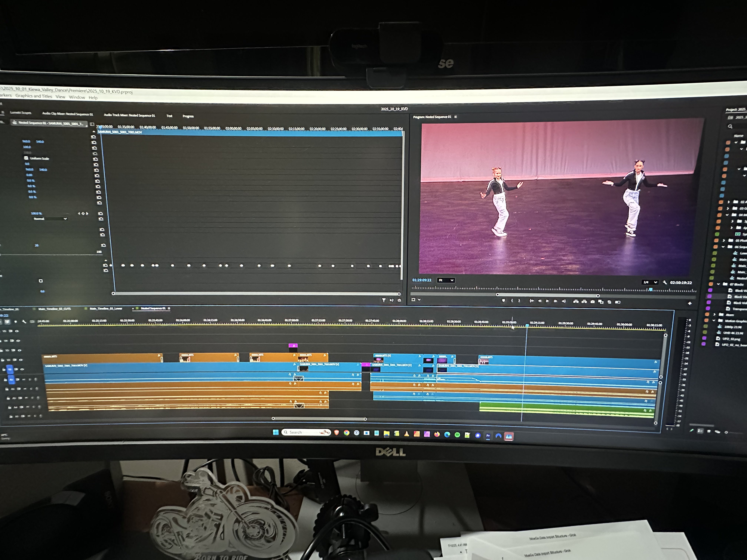Click Play in the Program monitor
747x560 pixels.
tap(547, 301)
